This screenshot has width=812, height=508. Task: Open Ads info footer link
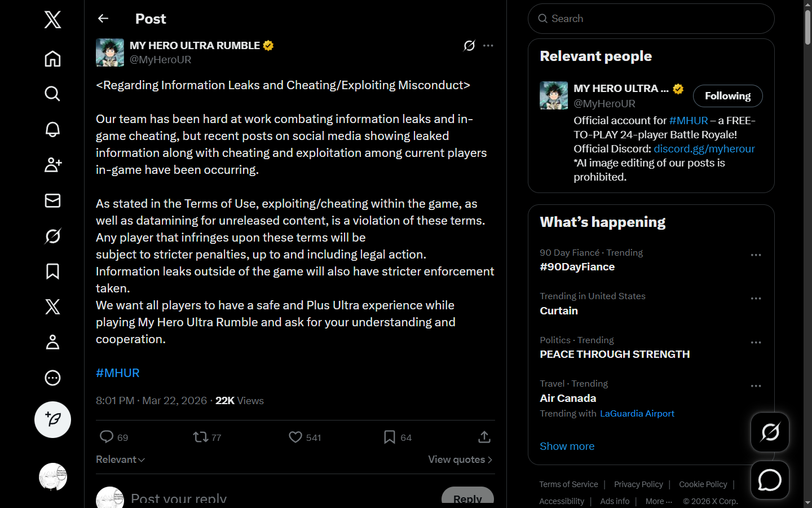click(615, 501)
